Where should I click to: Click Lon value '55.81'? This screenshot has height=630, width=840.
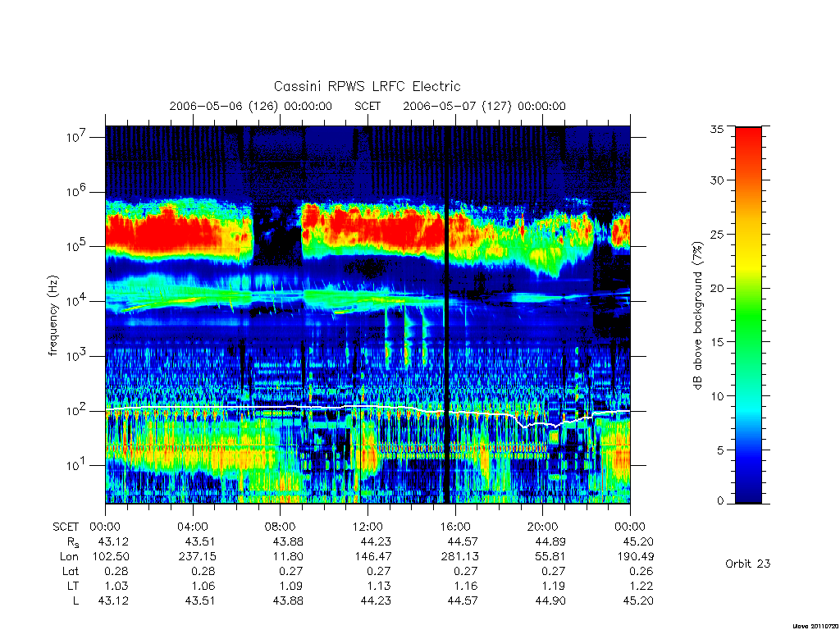(550, 557)
